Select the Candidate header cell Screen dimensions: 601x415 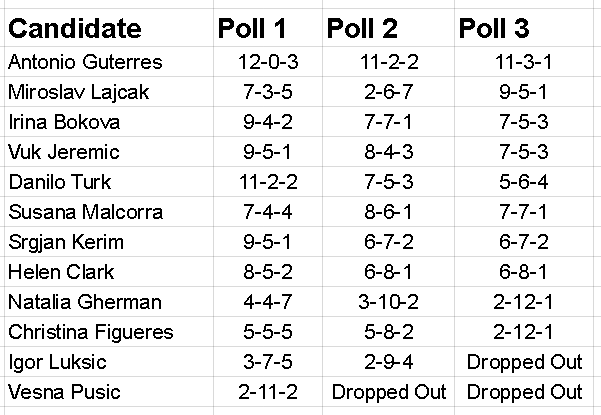point(75,27)
